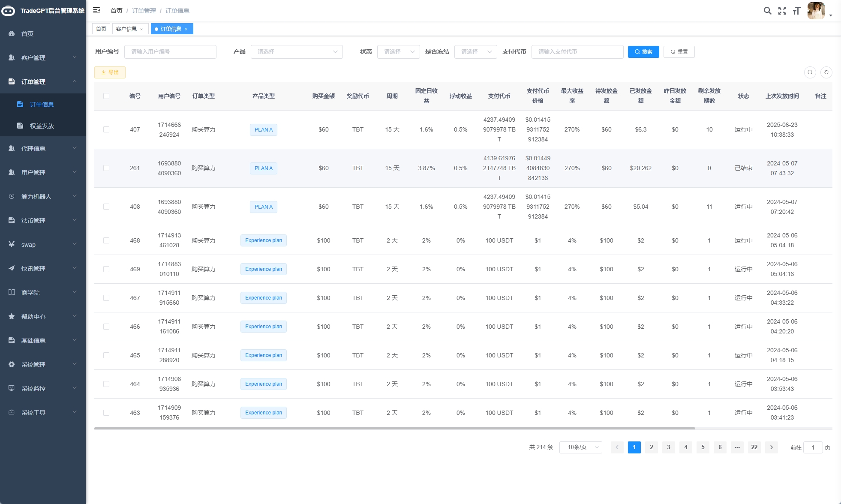
Task: Close the 客户信息 tab
Action: point(141,29)
